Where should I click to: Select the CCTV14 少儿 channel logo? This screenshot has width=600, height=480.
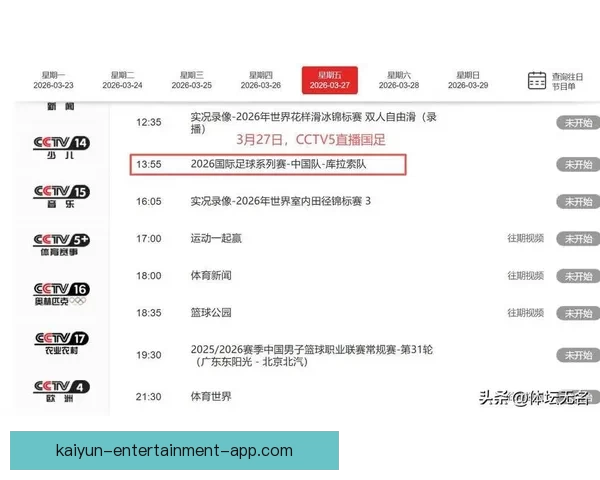61,148
